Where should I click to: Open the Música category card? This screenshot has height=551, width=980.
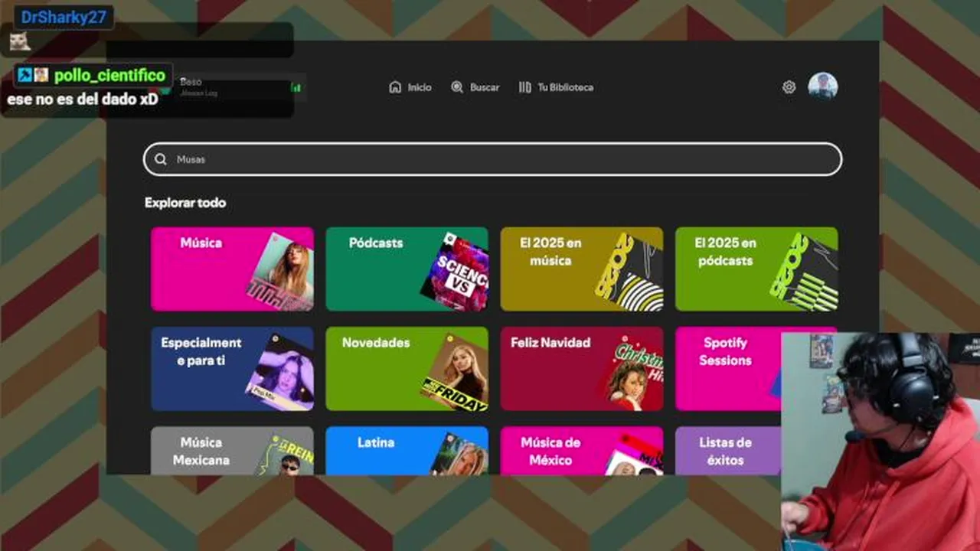[232, 269]
